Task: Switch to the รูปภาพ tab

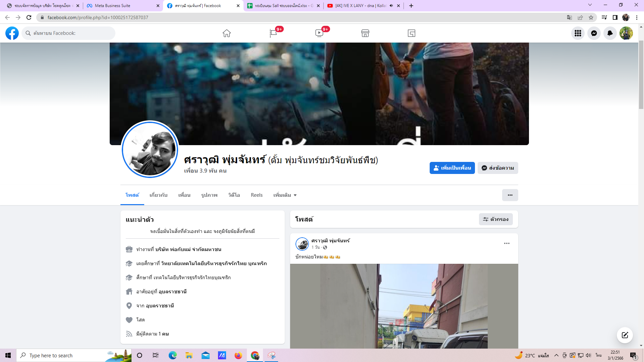Action: 209,195
